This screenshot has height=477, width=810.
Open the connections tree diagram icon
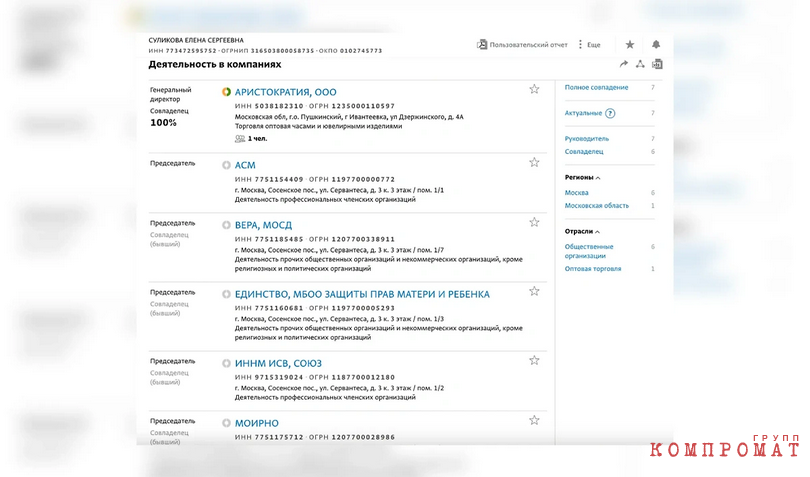coord(640,64)
